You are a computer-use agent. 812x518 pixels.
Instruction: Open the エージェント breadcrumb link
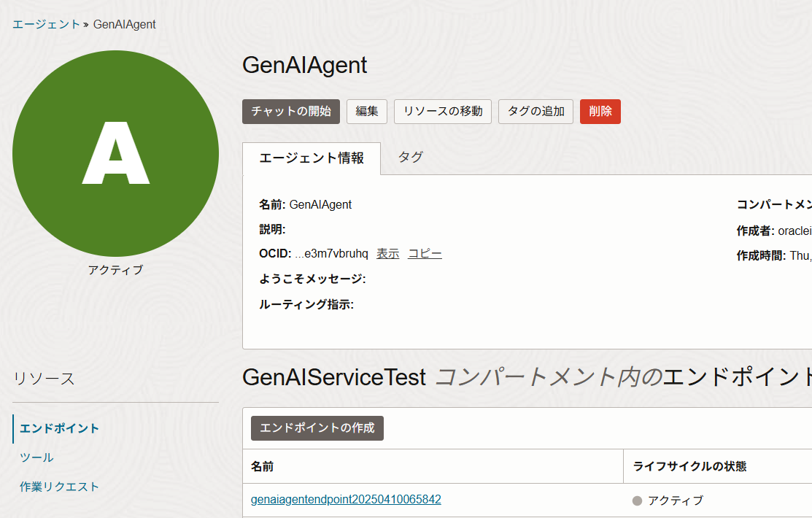(46, 24)
